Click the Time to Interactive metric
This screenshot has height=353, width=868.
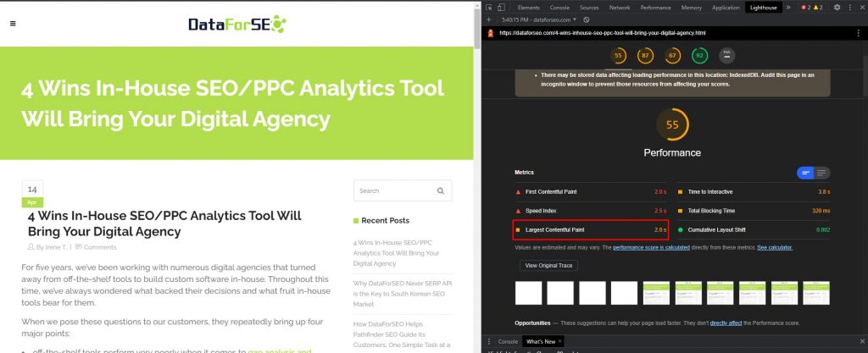(754, 191)
